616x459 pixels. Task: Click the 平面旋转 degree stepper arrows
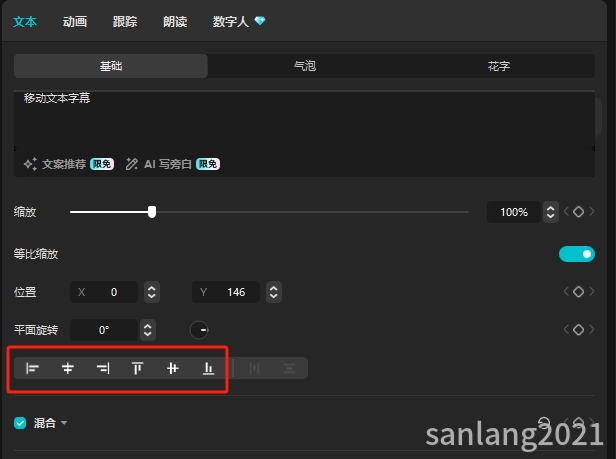point(148,330)
